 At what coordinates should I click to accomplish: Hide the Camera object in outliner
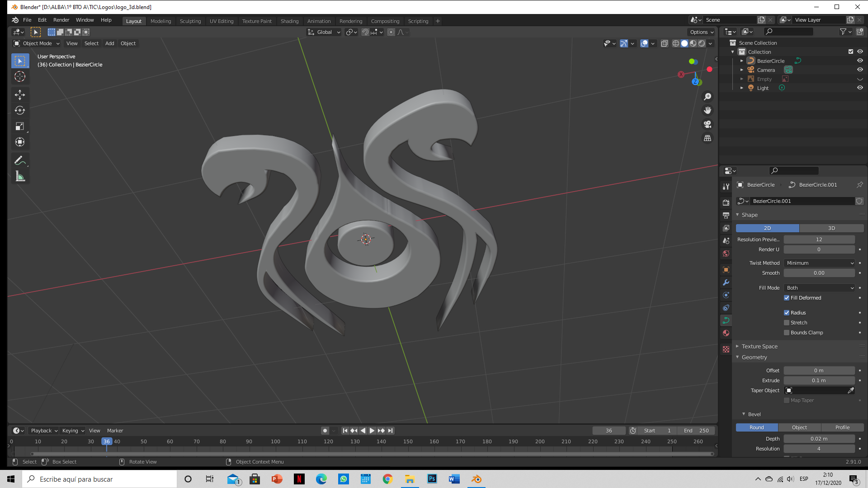[860, 70]
